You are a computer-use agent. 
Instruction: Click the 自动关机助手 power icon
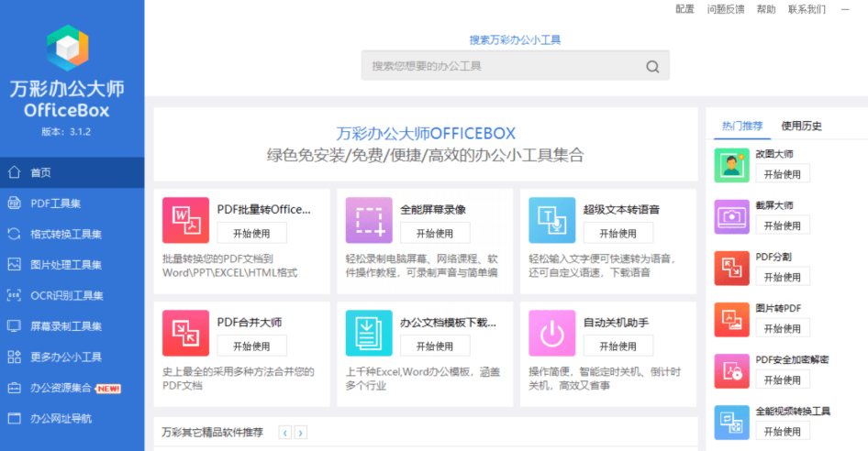pos(552,333)
